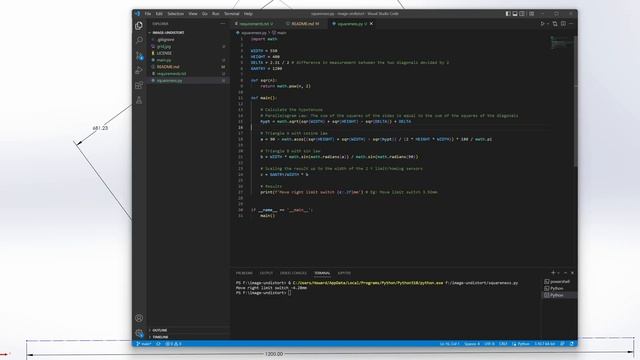Switch to the JUPYTER panel tab
This screenshot has width=640, height=360.
[344, 273]
